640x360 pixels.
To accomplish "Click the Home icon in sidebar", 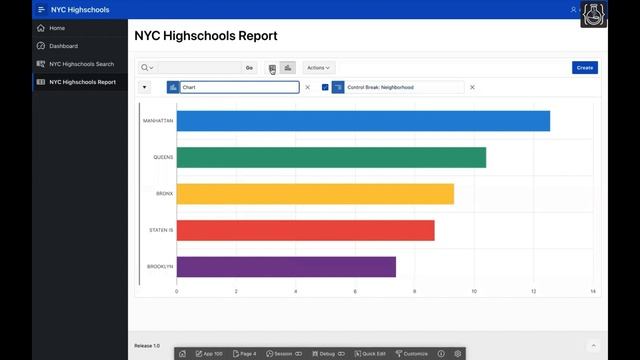I will (41, 28).
